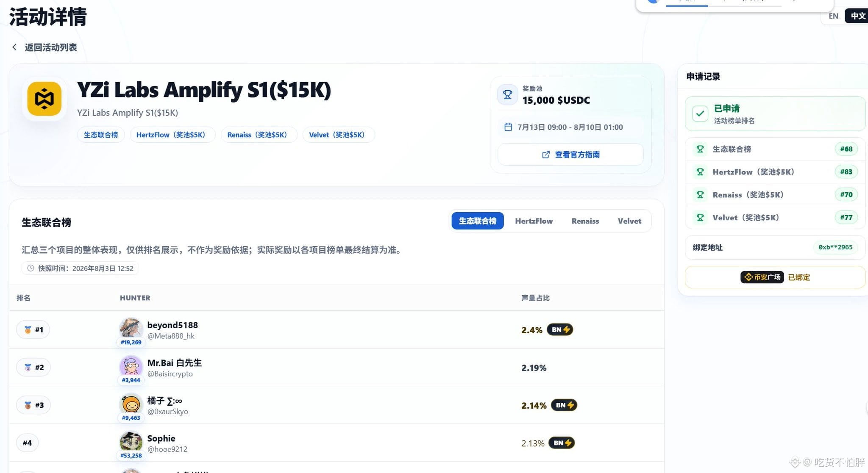Click the 2.19% share value for Mr.Bai
Viewport: 868px width, 473px height.
tap(534, 368)
